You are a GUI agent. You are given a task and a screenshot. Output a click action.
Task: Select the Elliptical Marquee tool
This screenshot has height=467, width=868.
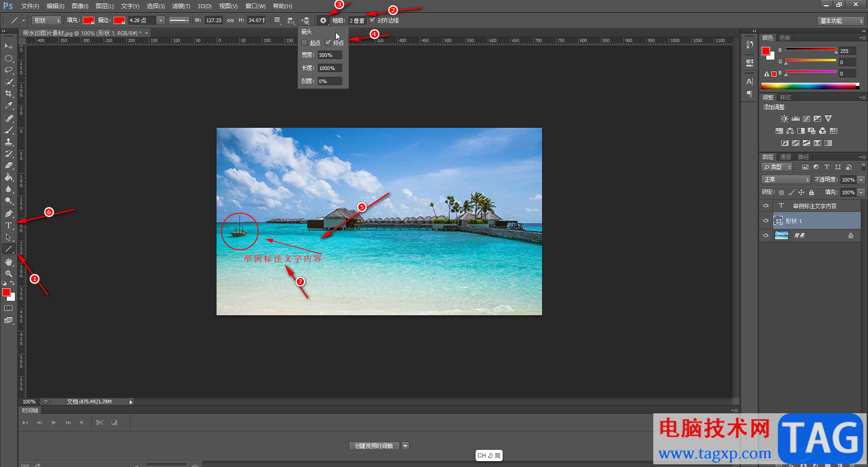click(9, 58)
